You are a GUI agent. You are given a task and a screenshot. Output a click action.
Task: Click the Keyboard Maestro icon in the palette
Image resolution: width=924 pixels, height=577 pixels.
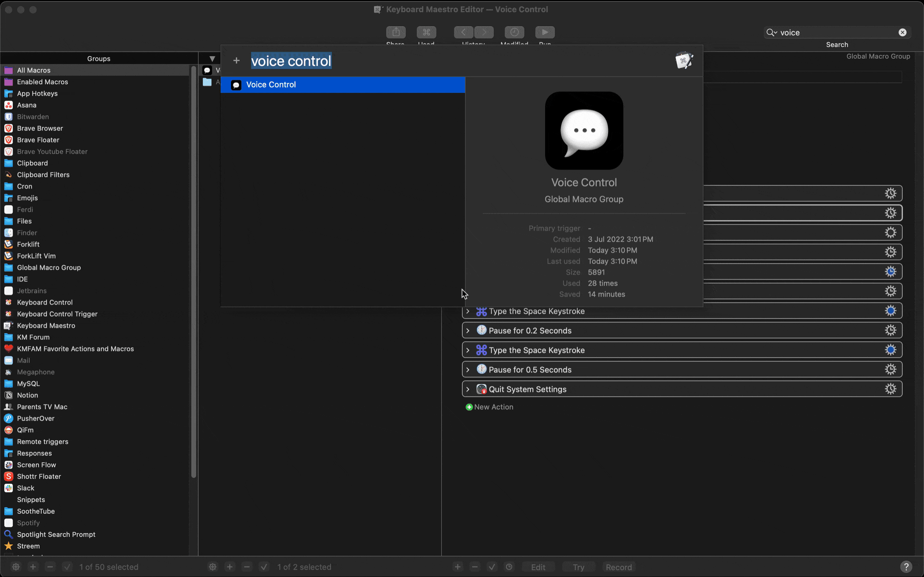tap(684, 61)
